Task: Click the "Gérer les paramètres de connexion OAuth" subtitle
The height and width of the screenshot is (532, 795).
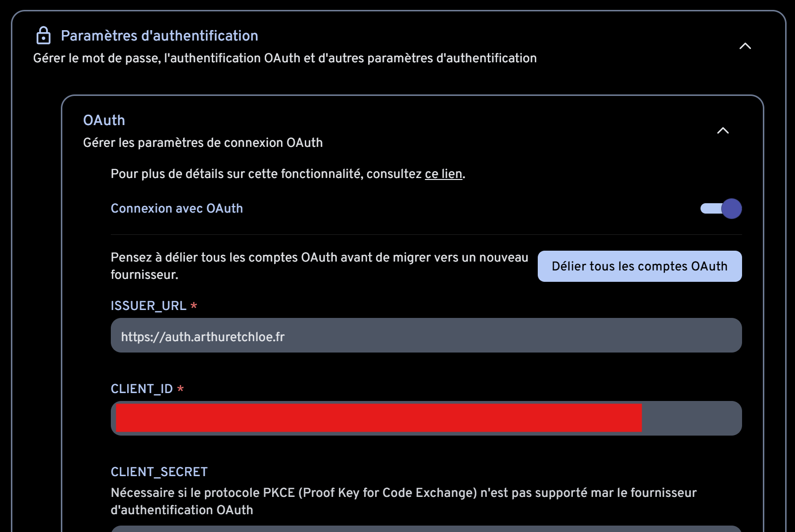Action: 203,143
